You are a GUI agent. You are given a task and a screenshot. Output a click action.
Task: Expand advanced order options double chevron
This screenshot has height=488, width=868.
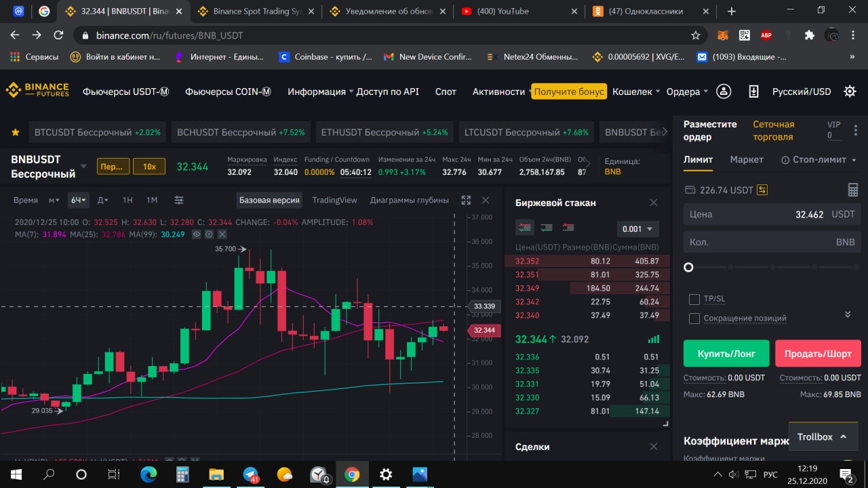(x=847, y=314)
